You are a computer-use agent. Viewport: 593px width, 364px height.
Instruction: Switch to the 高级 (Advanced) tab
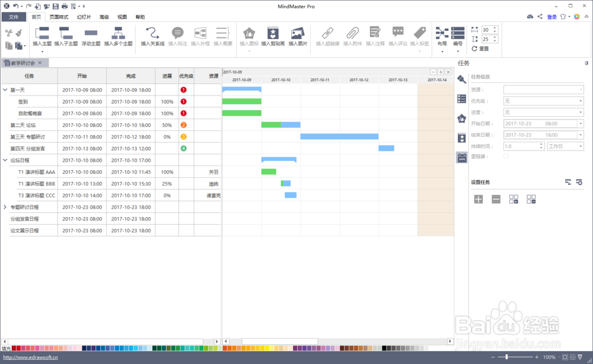pos(104,17)
